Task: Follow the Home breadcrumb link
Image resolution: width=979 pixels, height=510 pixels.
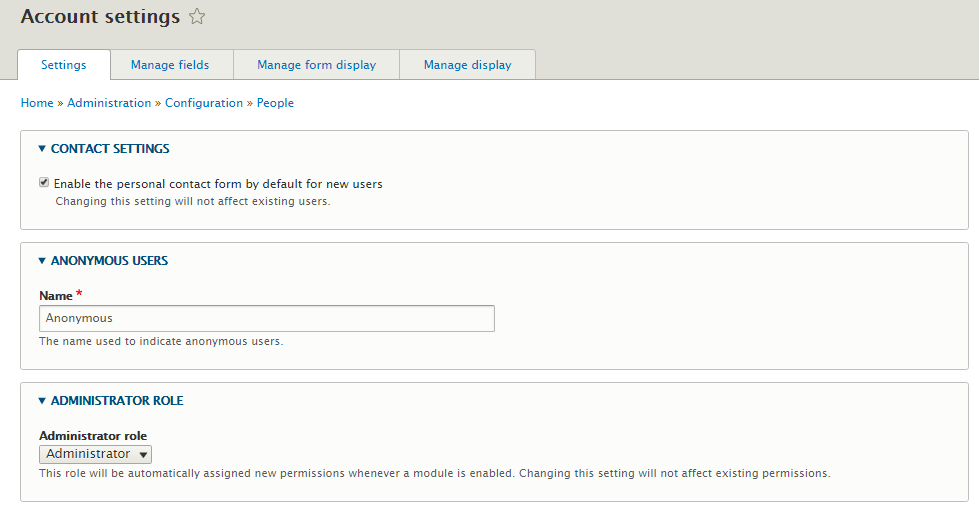Action: pyautogui.click(x=37, y=103)
